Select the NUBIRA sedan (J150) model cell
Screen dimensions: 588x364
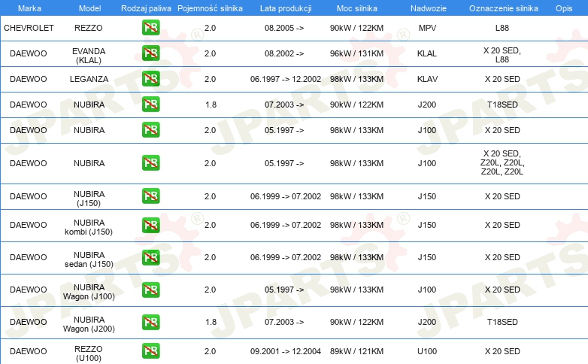[x=89, y=259]
